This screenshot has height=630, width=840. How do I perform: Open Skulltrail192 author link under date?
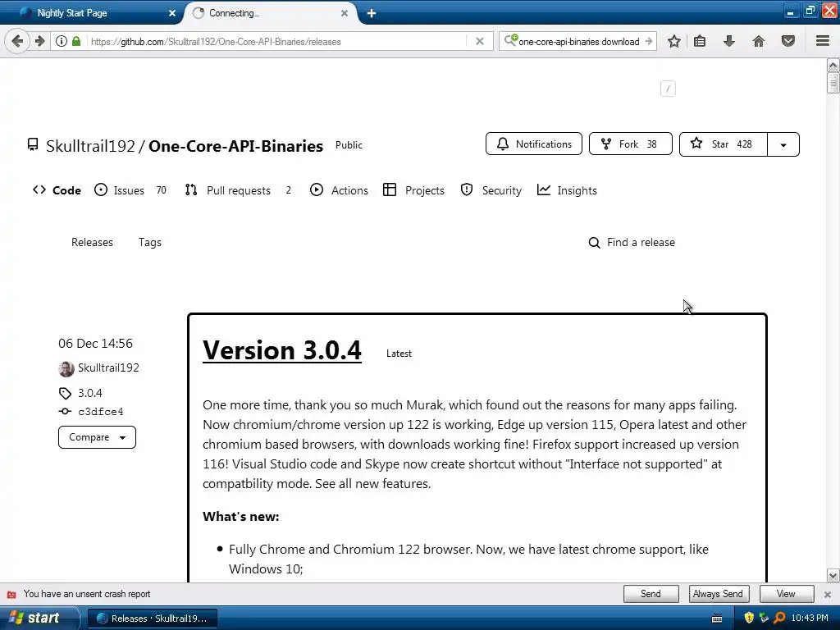[x=108, y=367]
